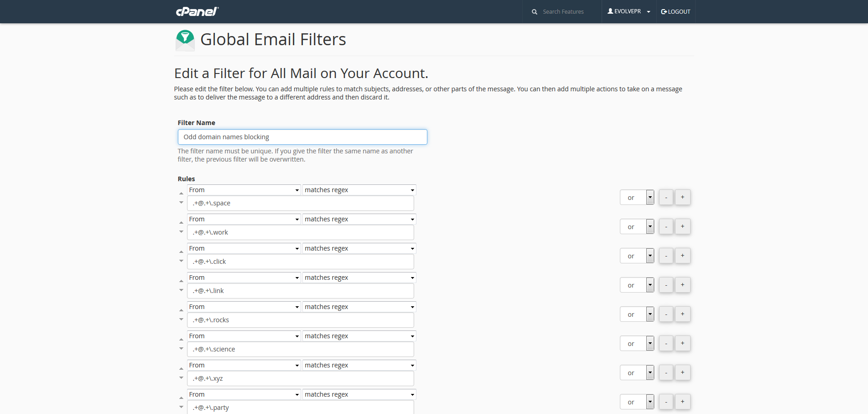868x414 pixels.
Task: Remove the .work rule with minus button
Action: (666, 226)
